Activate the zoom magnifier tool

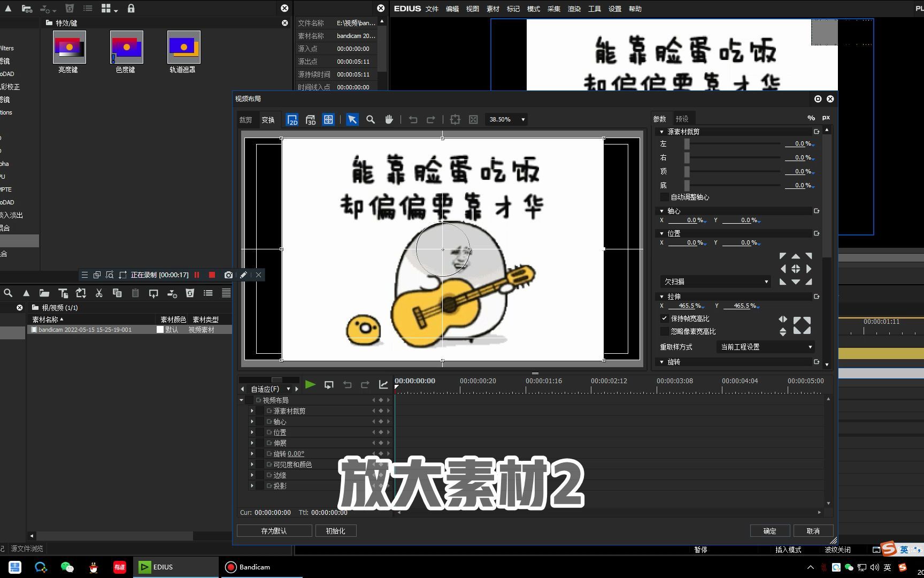click(371, 119)
